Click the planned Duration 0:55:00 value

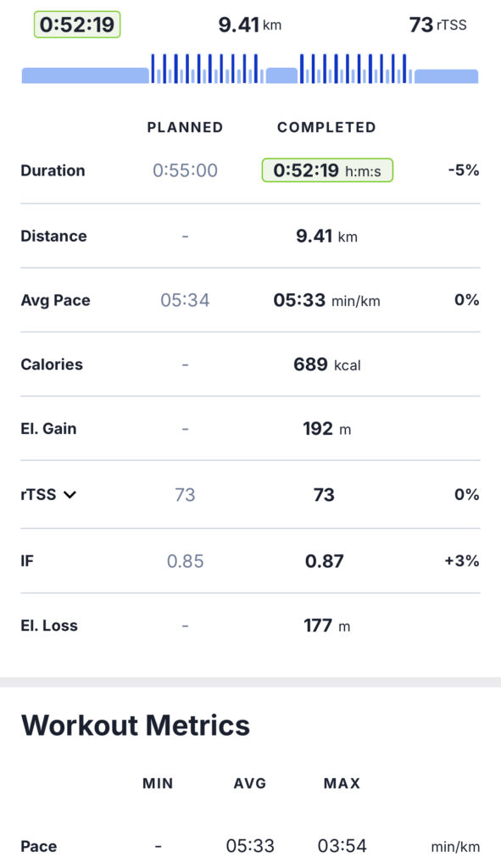pos(185,170)
